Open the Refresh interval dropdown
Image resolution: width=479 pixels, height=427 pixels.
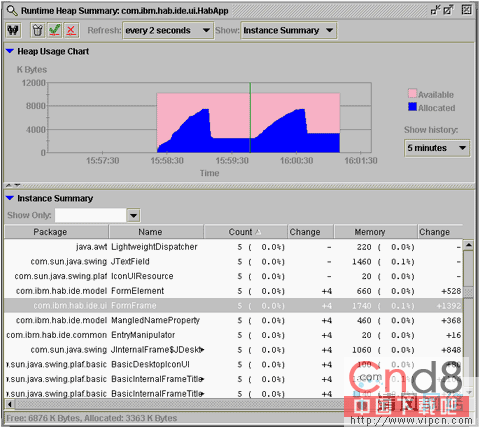point(168,30)
